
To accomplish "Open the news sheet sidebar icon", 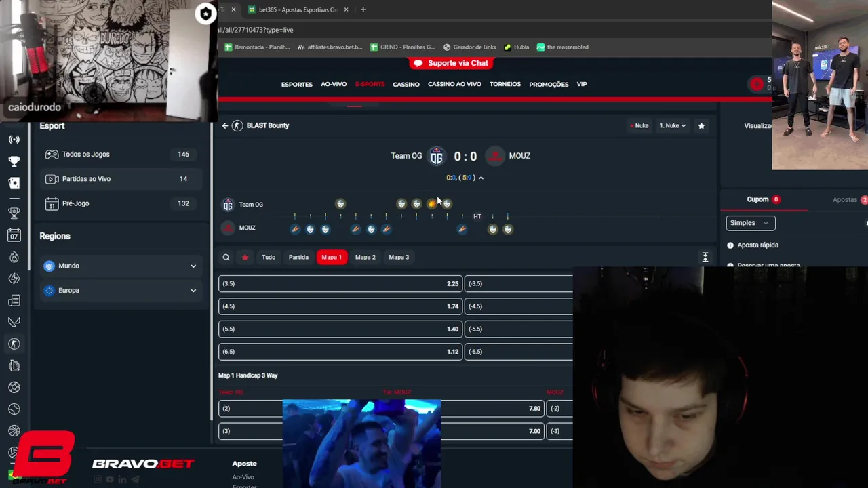I will tap(14, 300).
